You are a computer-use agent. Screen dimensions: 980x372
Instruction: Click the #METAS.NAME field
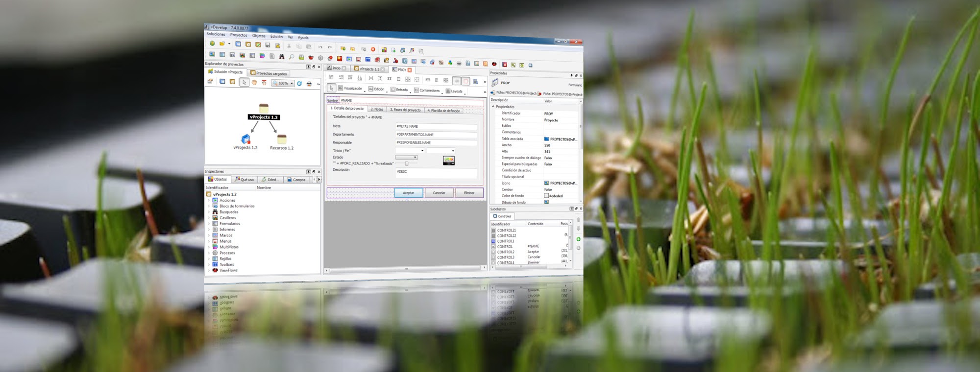click(x=436, y=126)
